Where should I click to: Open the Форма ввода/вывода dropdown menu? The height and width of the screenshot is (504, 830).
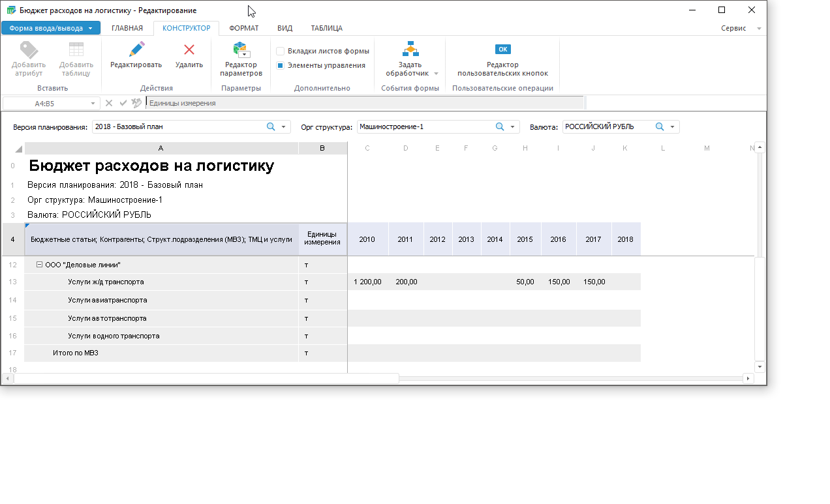(51, 28)
